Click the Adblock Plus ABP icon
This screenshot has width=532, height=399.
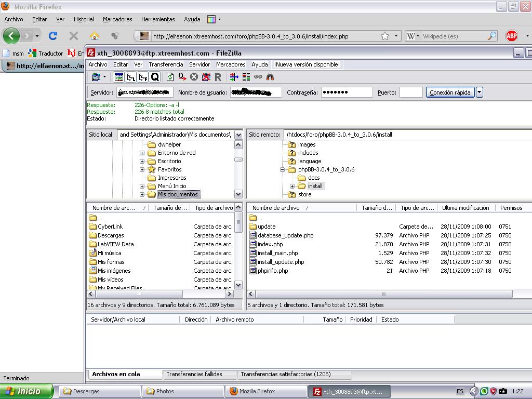[x=512, y=36]
